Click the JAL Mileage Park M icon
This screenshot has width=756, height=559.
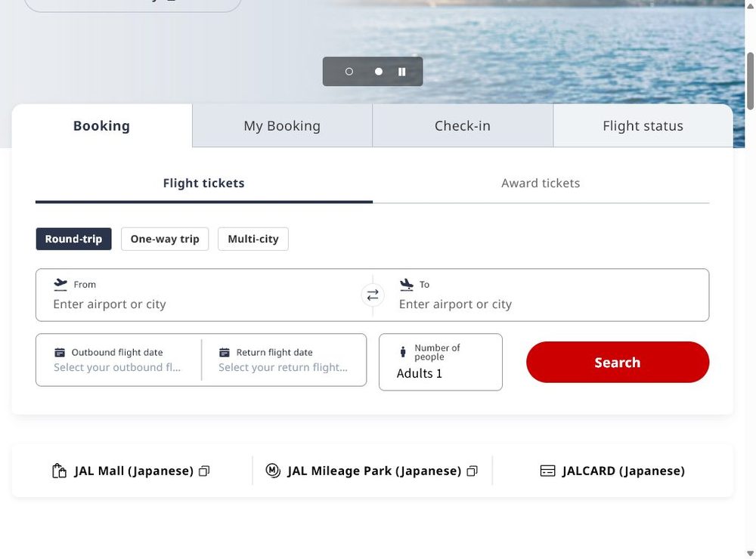[273, 471]
